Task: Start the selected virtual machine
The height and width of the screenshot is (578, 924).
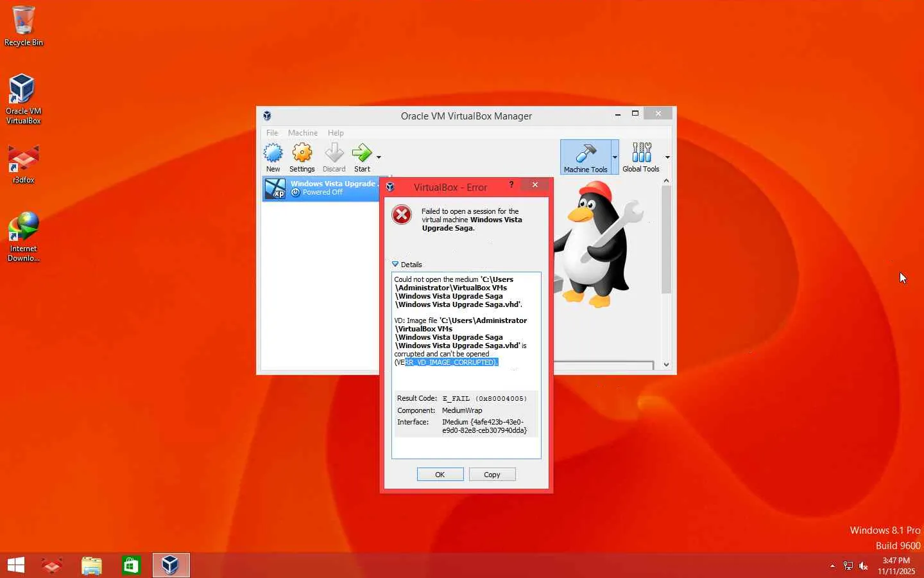Action: pyautogui.click(x=362, y=157)
